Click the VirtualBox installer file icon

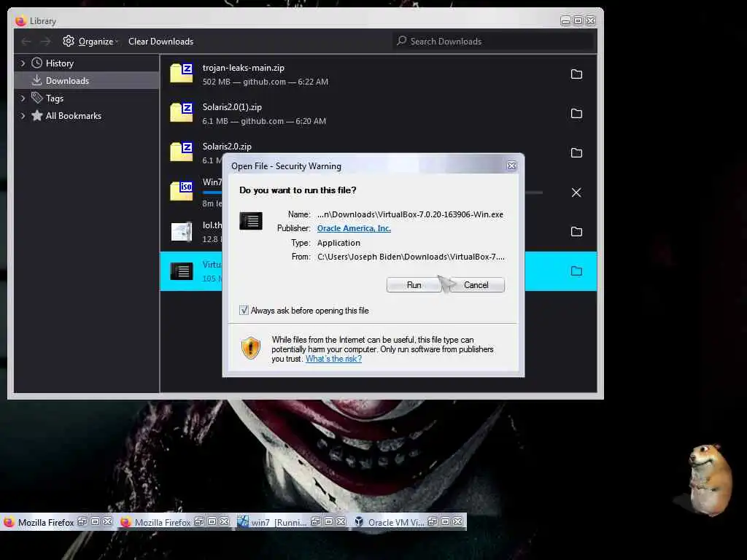[182, 271]
